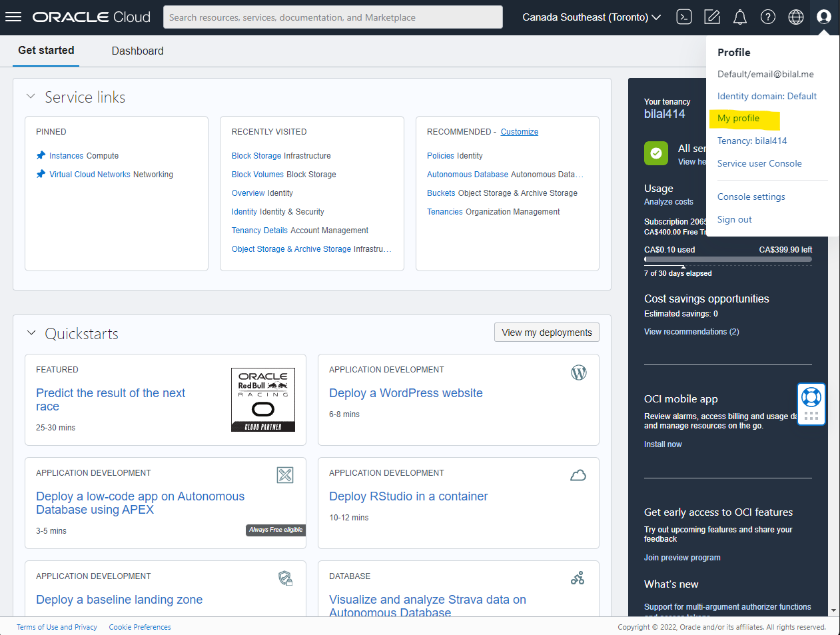Open Service user Console menu entry
This screenshot has width=840, height=635.
pos(759,163)
